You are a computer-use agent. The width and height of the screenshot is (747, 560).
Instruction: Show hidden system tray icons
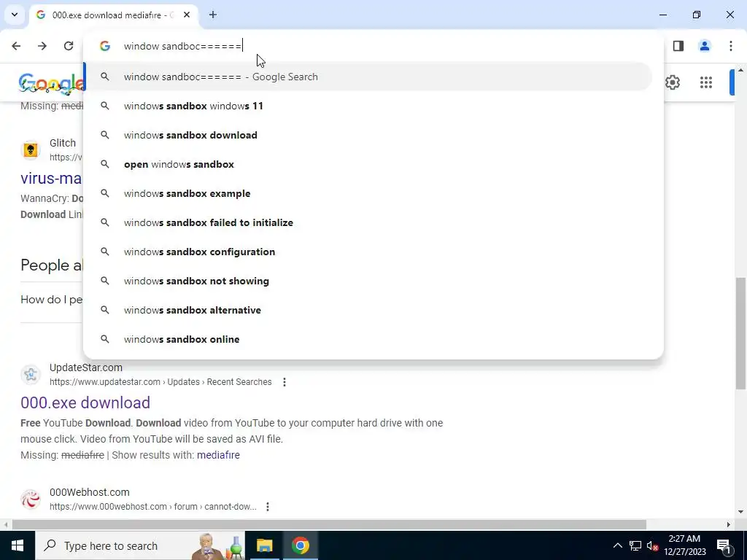(617, 545)
